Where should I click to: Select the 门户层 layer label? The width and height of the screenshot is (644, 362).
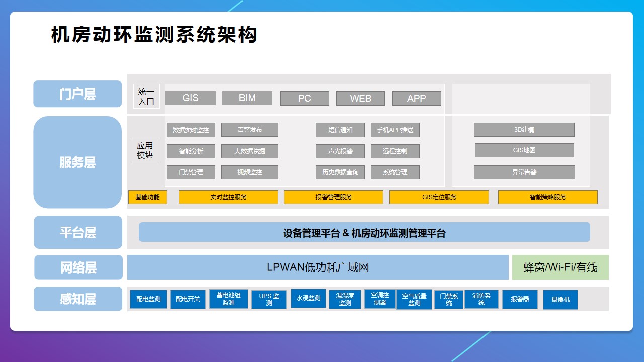(77, 94)
